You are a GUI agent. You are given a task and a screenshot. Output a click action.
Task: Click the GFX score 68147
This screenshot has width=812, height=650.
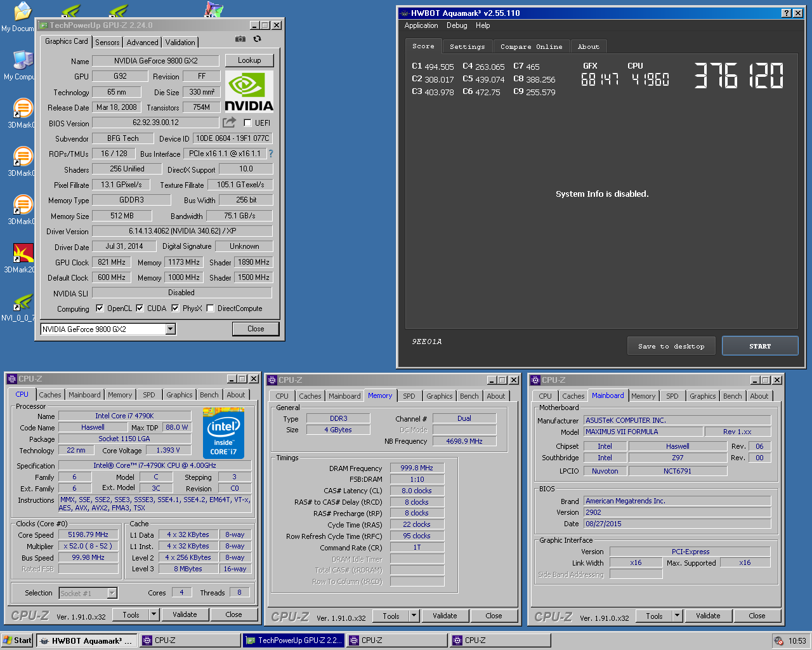tap(599, 79)
